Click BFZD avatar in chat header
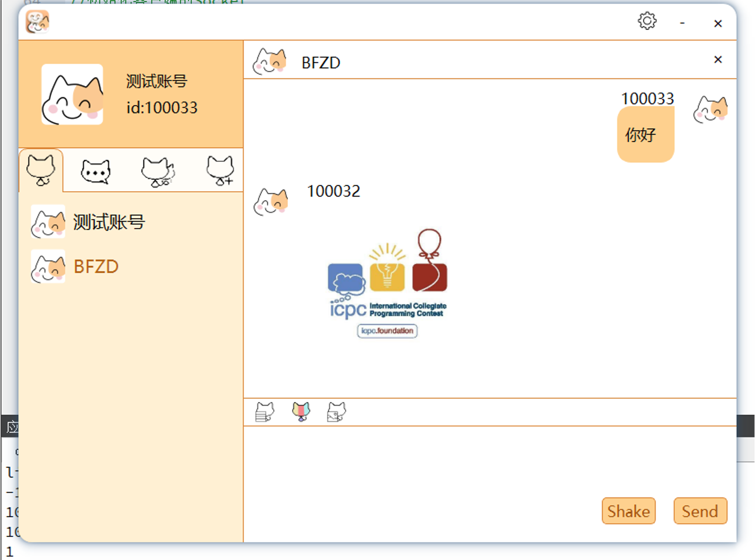Image resolution: width=755 pixels, height=560 pixels. [270, 61]
